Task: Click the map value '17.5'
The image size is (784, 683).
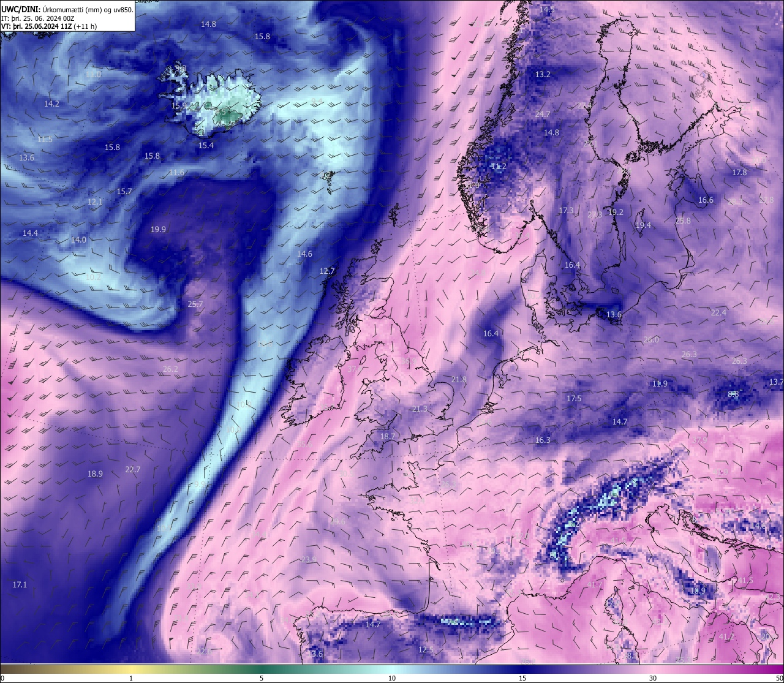Action: coord(574,399)
